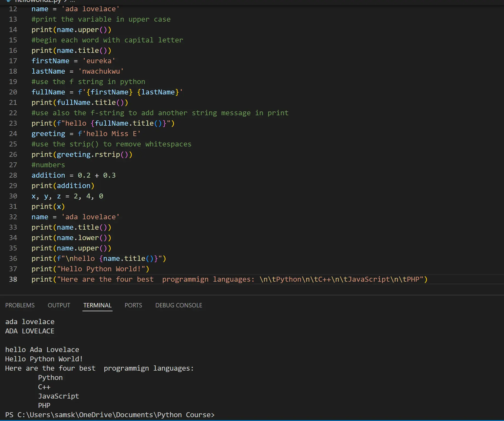
Task: Click line number 38 in the gutter
Action: point(13,279)
